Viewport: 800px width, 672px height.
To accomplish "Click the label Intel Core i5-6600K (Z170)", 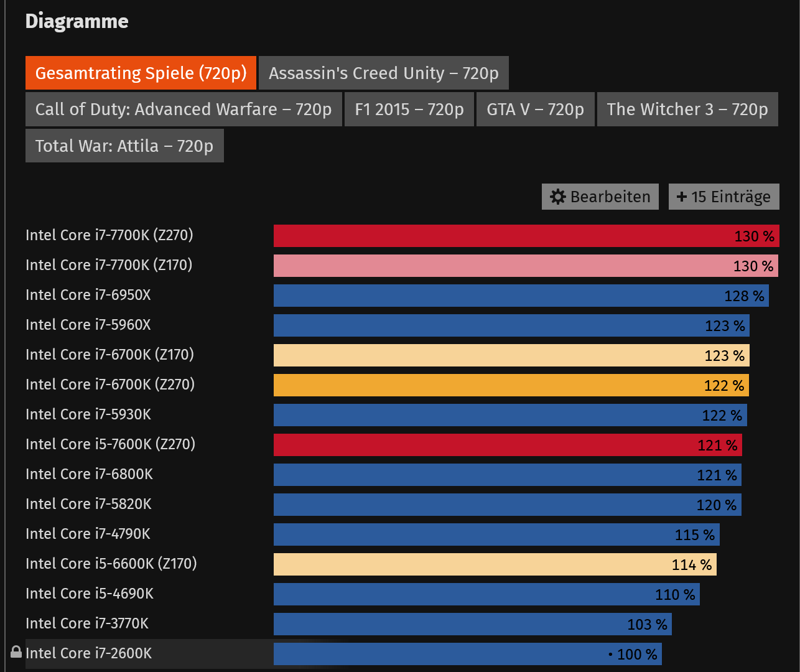I will pyautogui.click(x=111, y=564).
